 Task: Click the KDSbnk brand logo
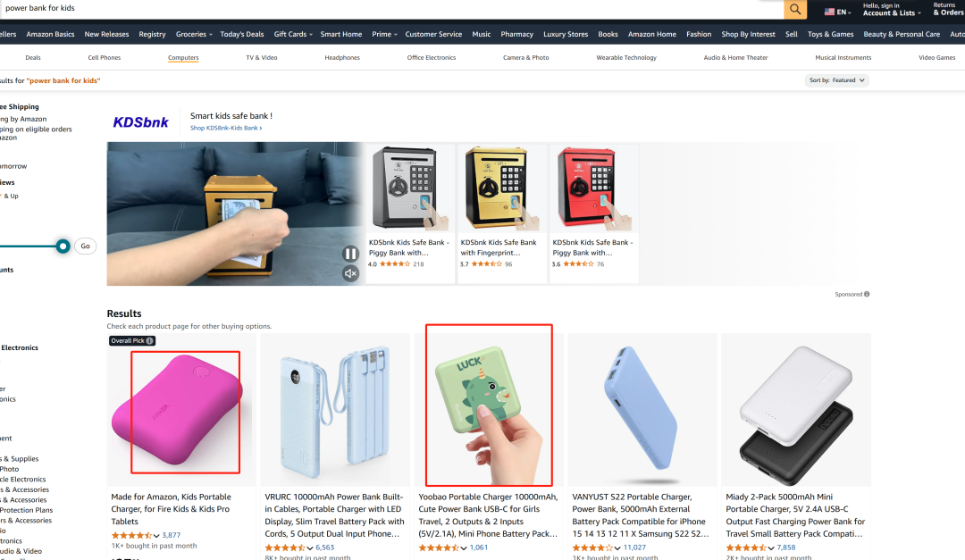point(140,121)
